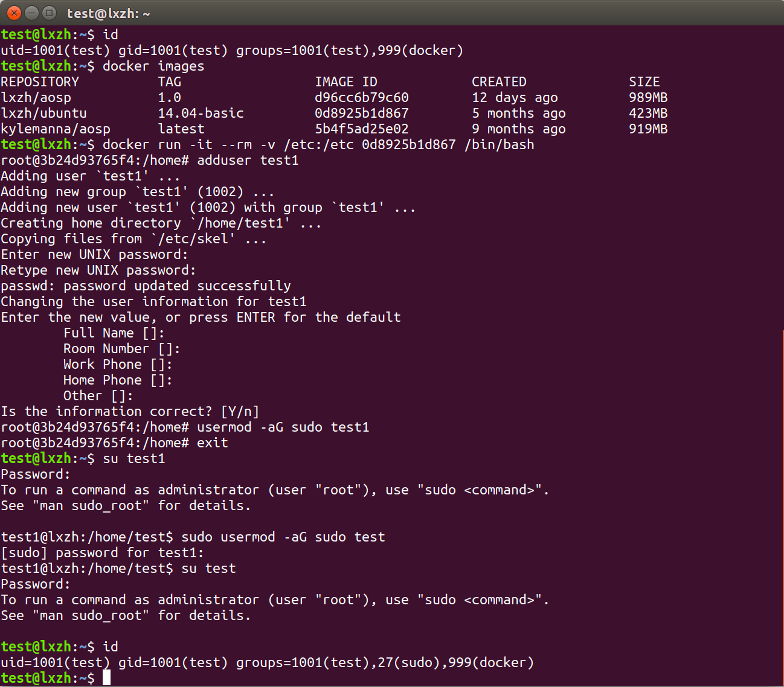Viewport: 784px width, 687px height.
Task: Click '[sudo] password for test1:' line
Action: click(102, 552)
